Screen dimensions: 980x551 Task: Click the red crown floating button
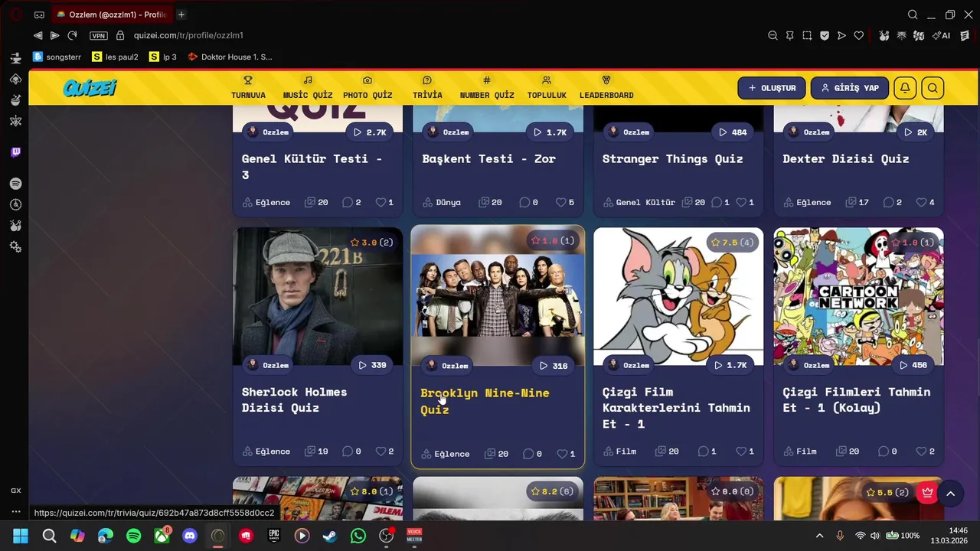928,492
